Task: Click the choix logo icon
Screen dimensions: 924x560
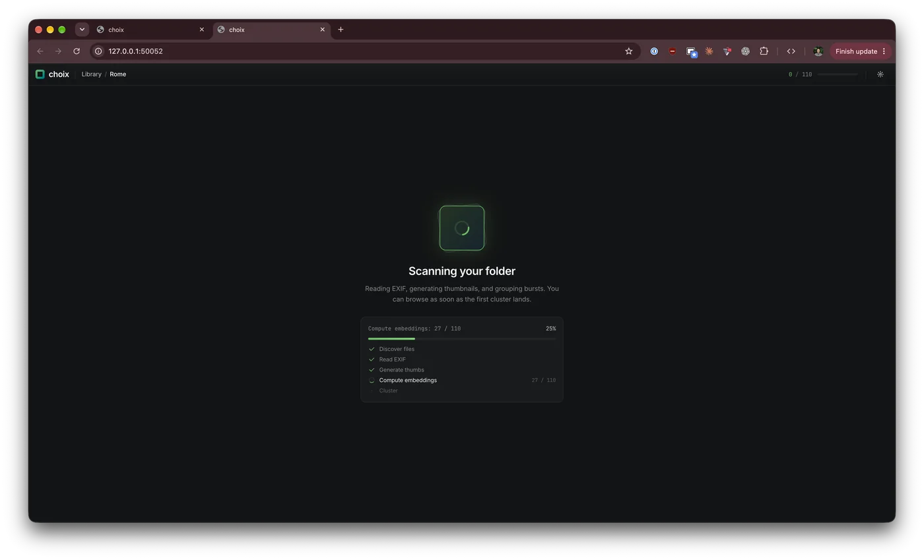Action: tap(40, 75)
